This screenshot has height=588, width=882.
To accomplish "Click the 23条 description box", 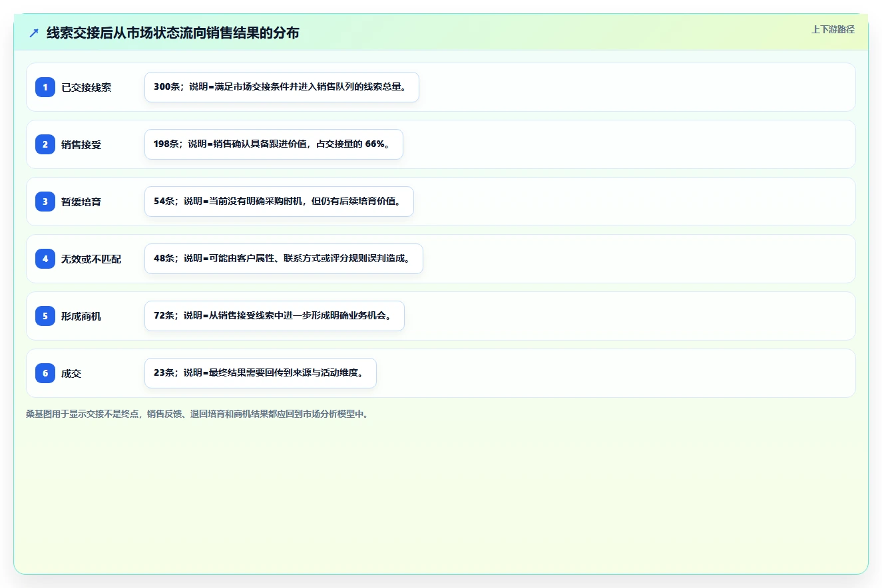I will click(x=260, y=373).
